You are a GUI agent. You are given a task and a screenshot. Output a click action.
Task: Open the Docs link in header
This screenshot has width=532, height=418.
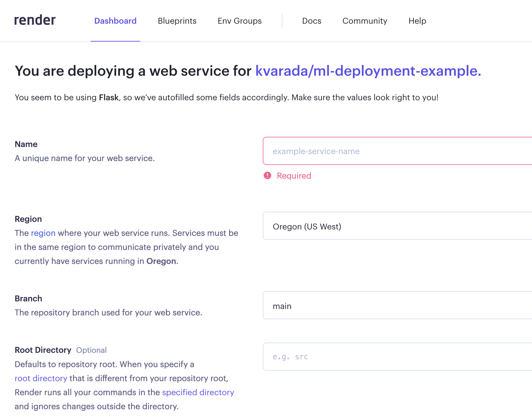[311, 21]
